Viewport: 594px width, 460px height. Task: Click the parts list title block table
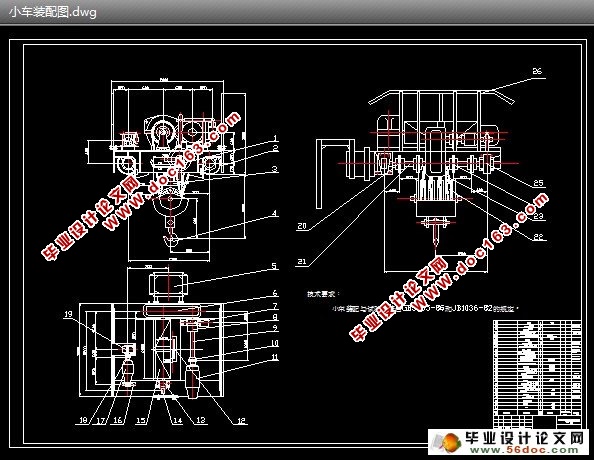[x=537, y=374]
